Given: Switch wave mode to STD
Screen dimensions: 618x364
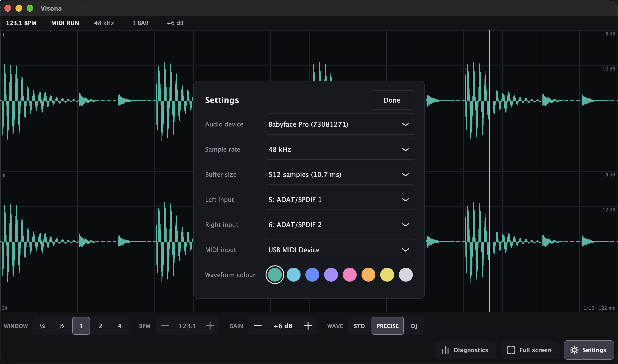Looking at the screenshot, I should click(359, 326).
